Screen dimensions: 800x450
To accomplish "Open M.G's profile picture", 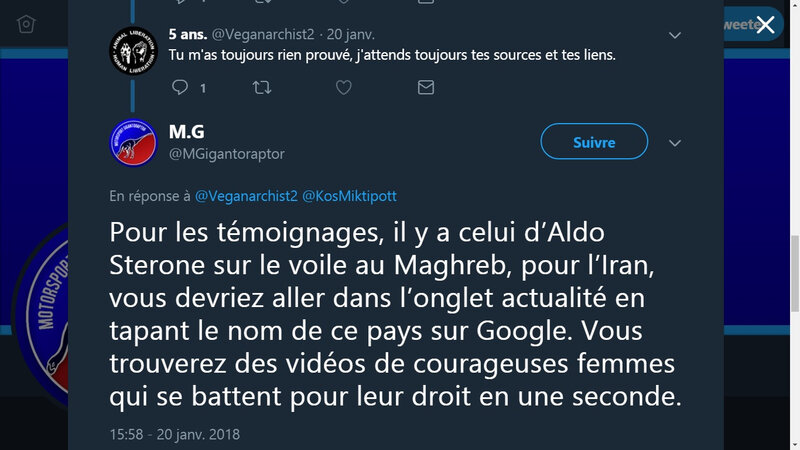I will (x=134, y=143).
